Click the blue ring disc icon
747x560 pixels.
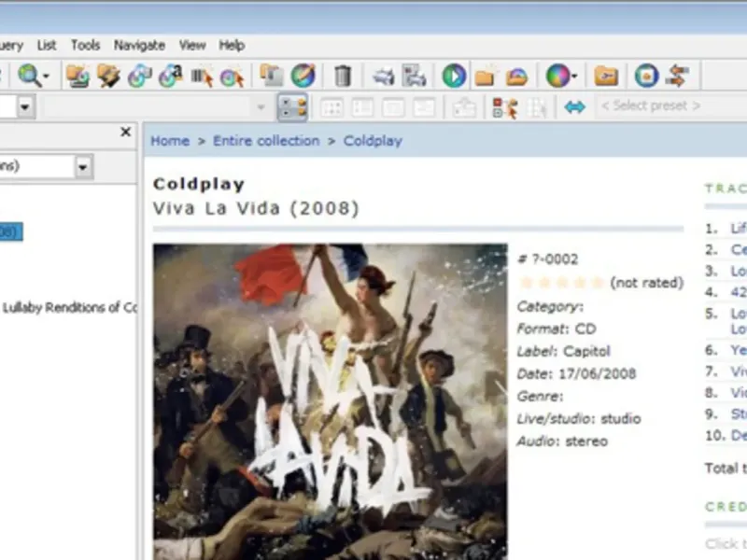[x=646, y=77]
